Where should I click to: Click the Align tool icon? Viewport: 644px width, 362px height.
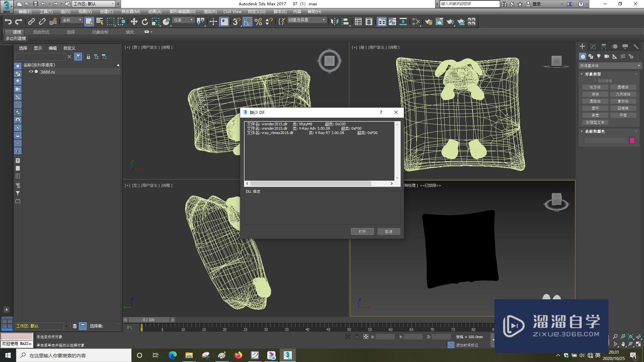click(345, 22)
